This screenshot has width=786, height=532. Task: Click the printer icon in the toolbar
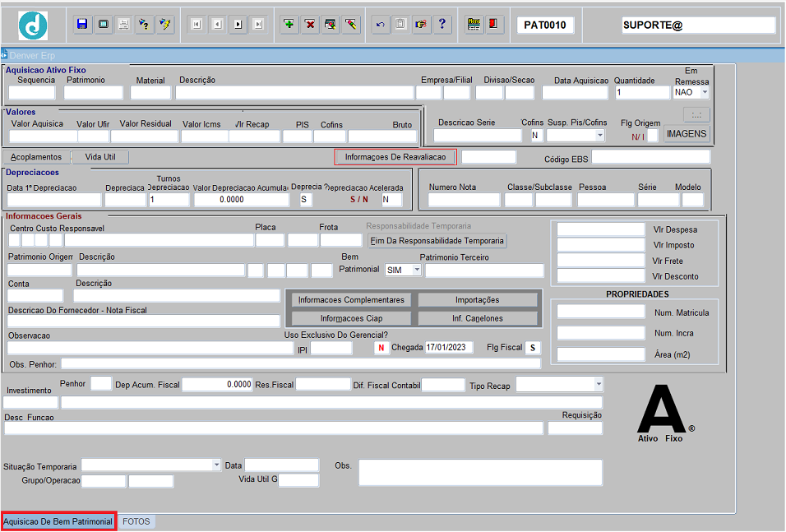point(124,24)
